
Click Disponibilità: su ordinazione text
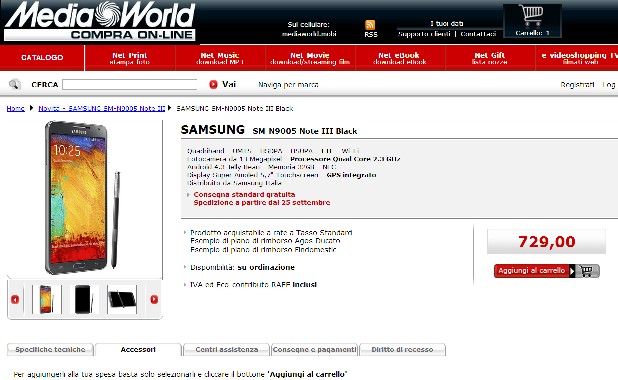coord(242,267)
